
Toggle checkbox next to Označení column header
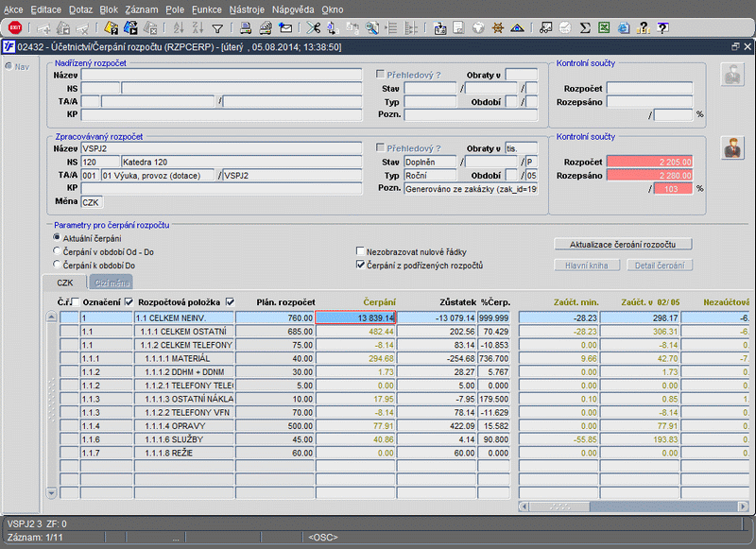(x=129, y=301)
